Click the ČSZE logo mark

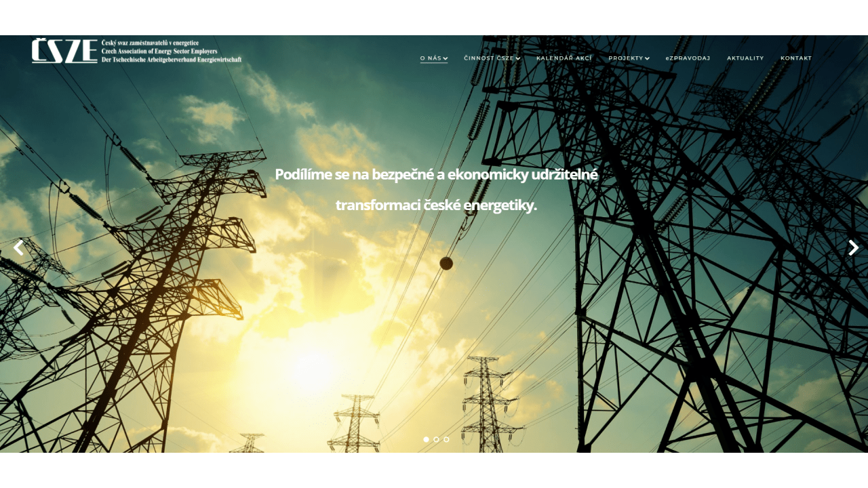point(64,51)
